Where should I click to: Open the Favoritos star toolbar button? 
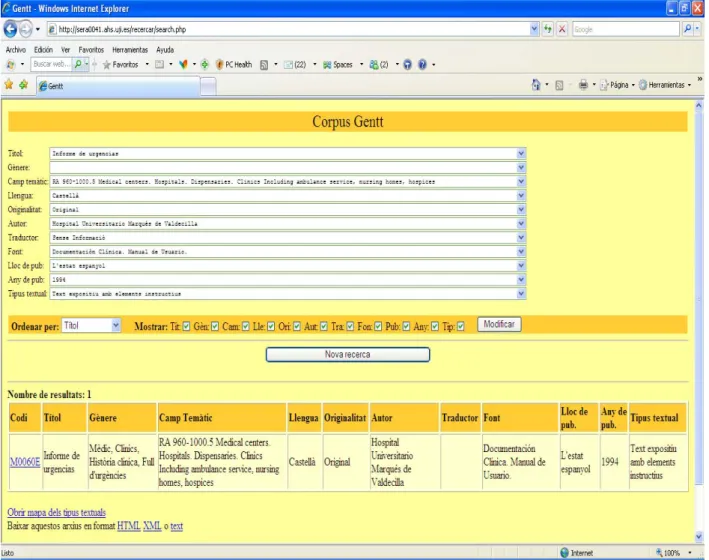121,65
